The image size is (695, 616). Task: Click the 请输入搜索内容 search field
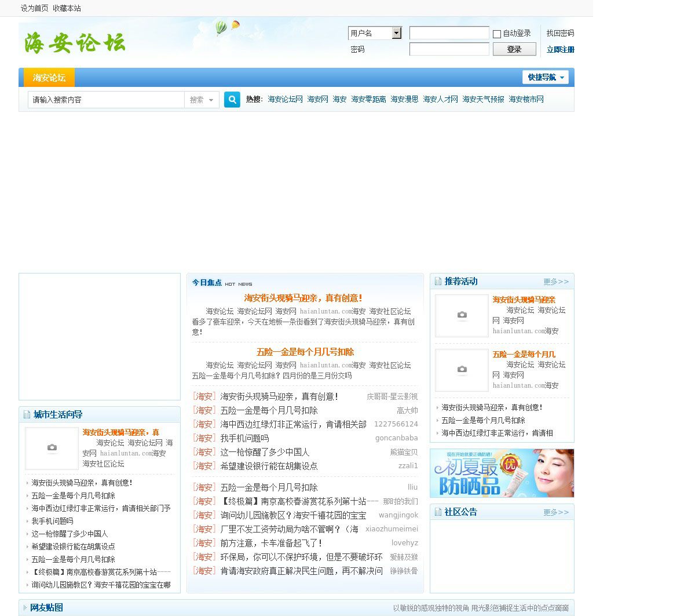click(x=106, y=100)
